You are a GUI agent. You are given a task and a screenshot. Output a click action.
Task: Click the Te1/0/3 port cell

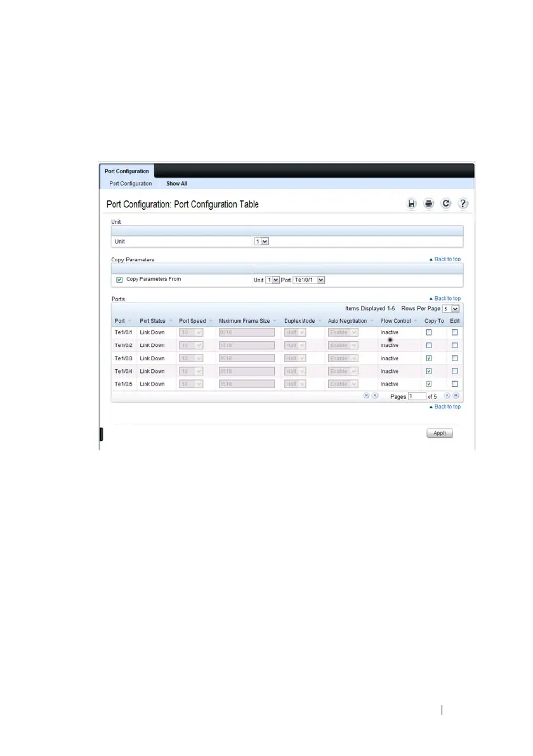(123, 358)
